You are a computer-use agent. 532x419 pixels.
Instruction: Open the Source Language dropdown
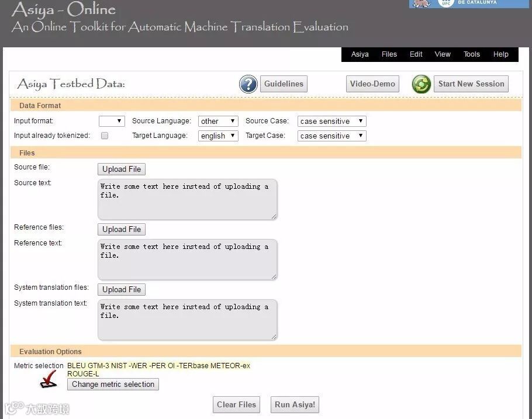[218, 121]
